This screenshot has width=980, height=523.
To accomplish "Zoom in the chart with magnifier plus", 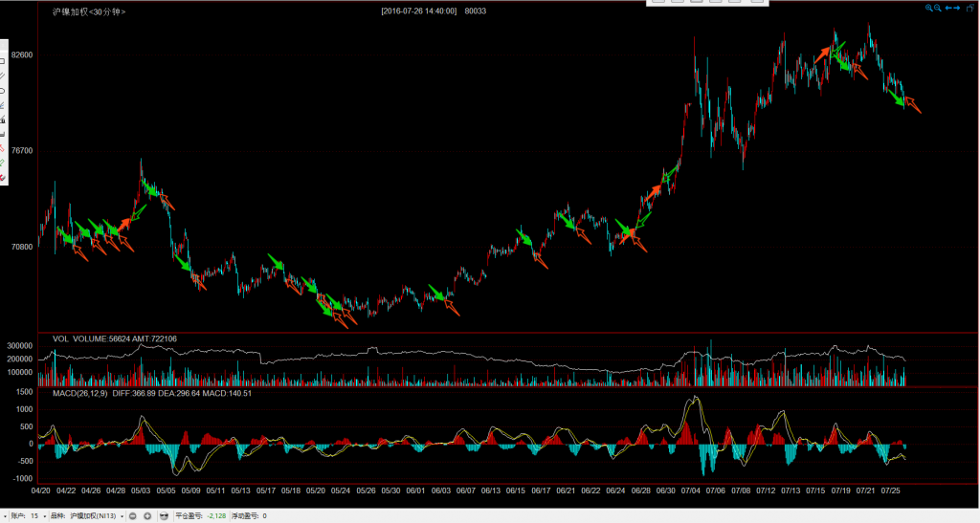I will coord(928,8).
